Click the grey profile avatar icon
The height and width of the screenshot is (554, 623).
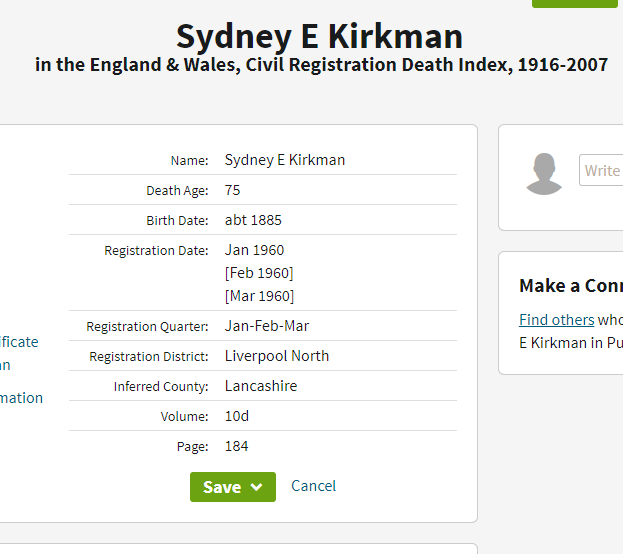click(544, 174)
